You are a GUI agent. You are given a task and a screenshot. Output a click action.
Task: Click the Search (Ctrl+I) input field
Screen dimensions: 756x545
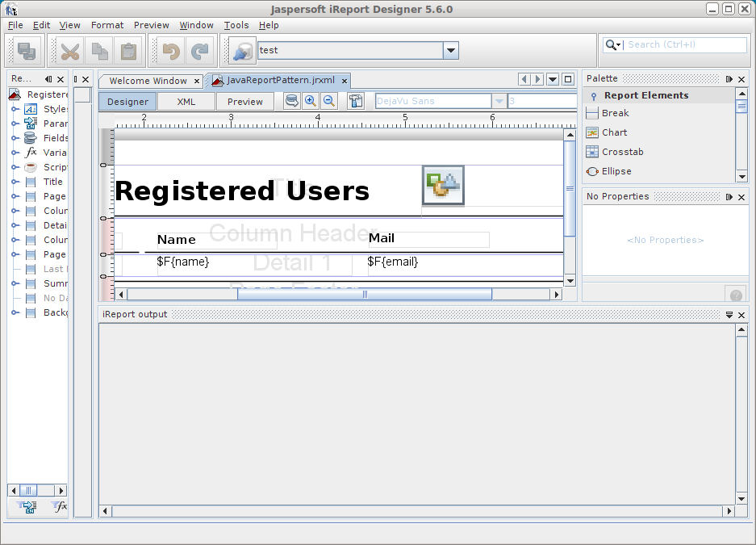(686, 45)
